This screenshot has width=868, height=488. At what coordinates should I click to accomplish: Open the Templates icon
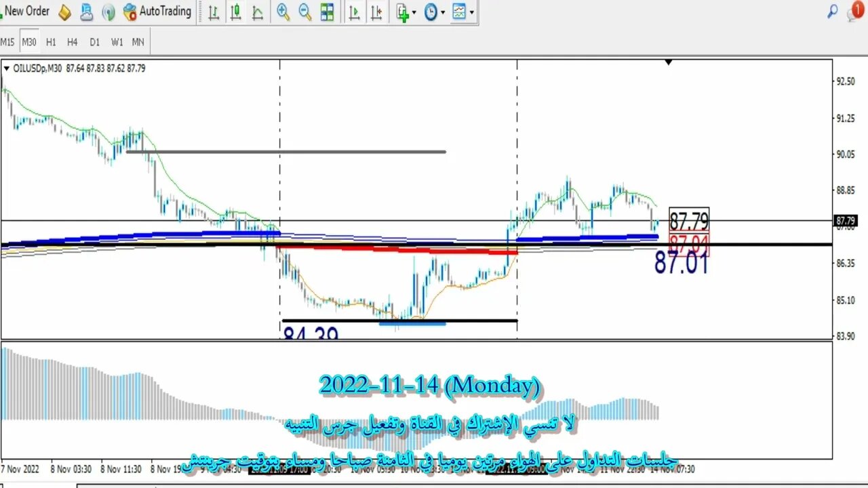(460, 12)
